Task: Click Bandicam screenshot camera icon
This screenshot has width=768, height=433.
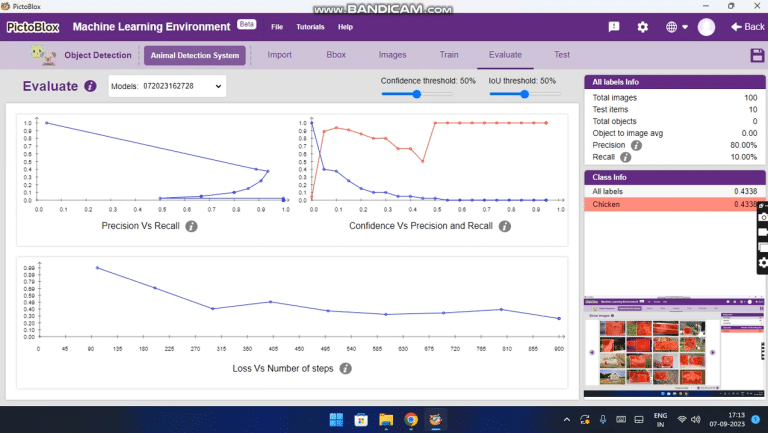Action: pyautogui.click(x=763, y=217)
